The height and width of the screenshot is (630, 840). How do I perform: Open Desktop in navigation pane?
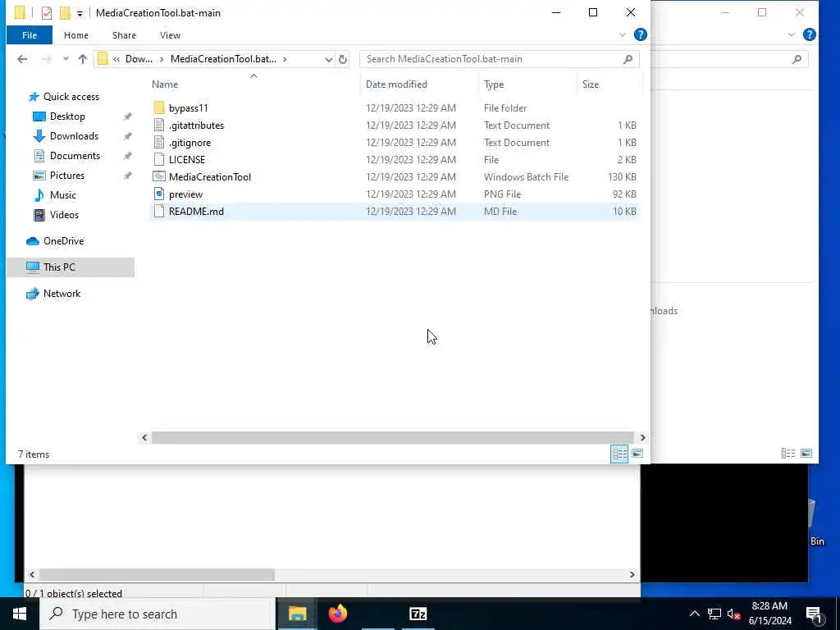tap(67, 116)
